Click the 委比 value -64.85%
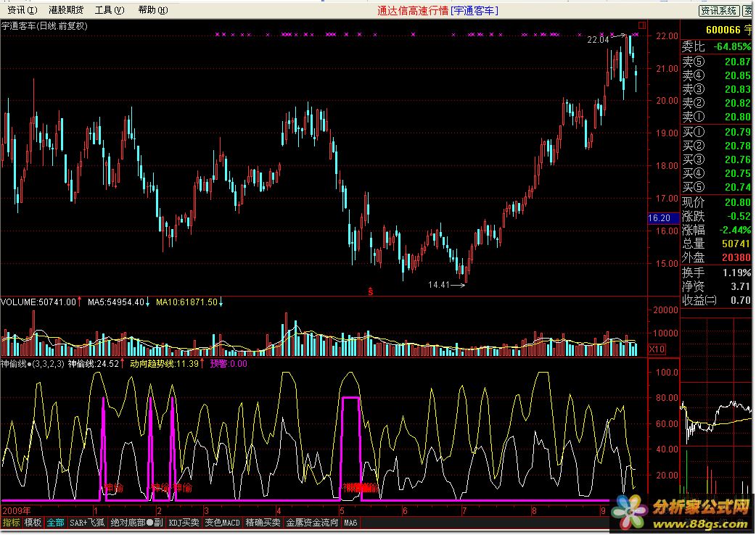Image resolution: width=756 pixels, height=535 pixels. [x=732, y=46]
